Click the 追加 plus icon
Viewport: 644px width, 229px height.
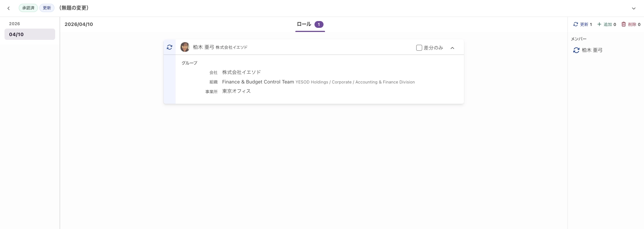pyautogui.click(x=599, y=24)
